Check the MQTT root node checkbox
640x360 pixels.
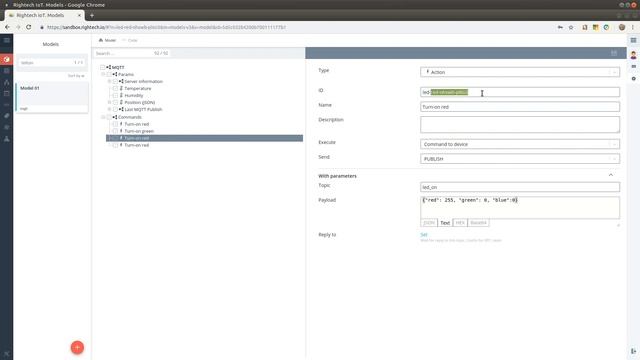(102, 67)
